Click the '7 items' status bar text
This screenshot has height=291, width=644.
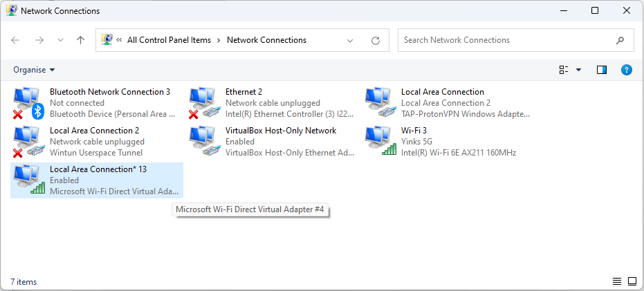tap(24, 282)
